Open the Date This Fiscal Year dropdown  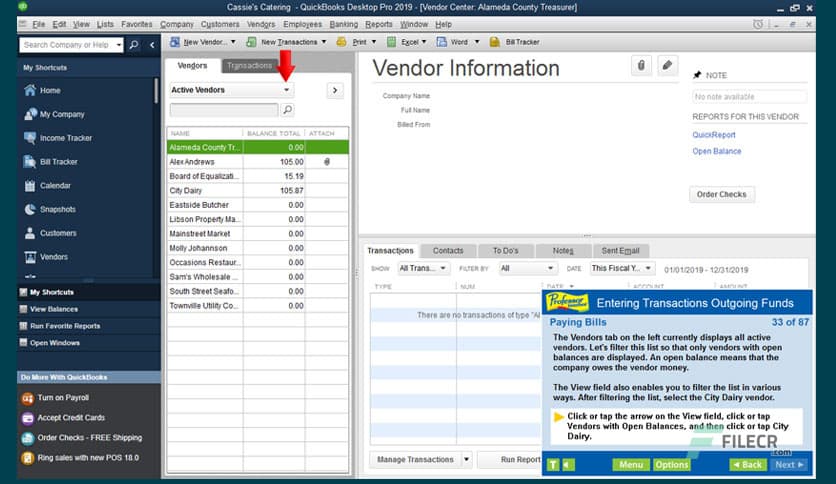pyautogui.click(x=622, y=268)
